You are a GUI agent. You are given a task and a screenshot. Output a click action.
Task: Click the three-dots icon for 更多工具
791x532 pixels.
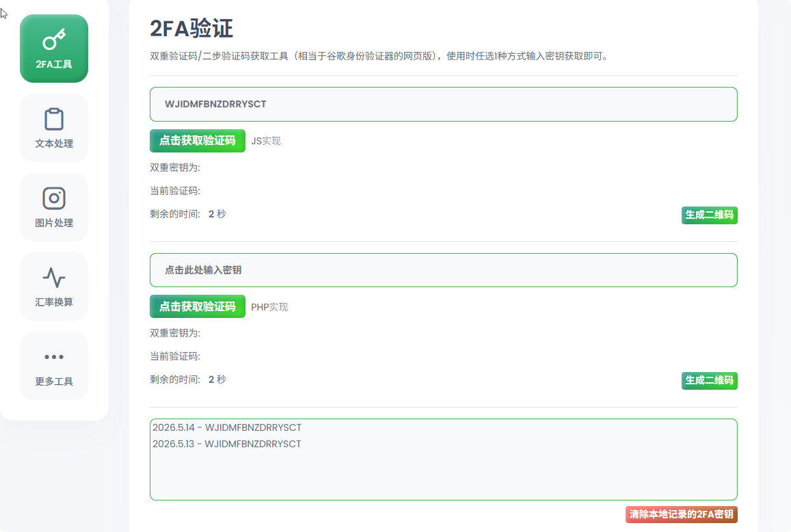pyautogui.click(x=54, y=357)
